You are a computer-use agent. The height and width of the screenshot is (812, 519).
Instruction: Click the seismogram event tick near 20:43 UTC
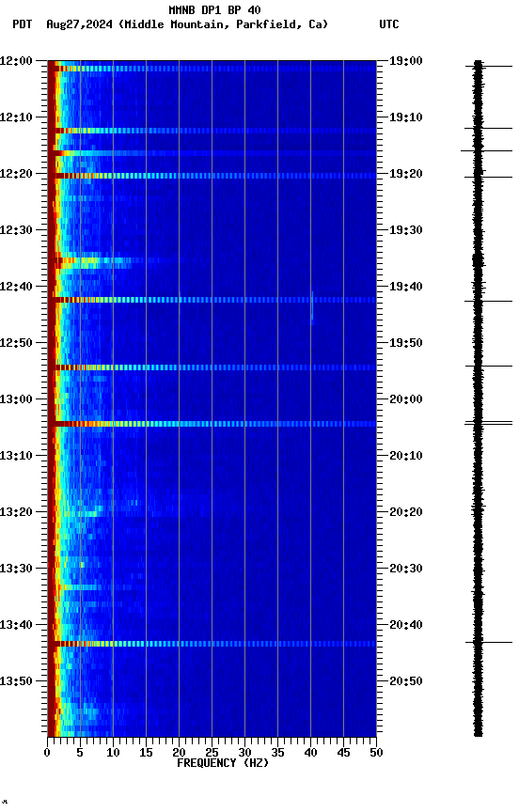coord(488,643)
